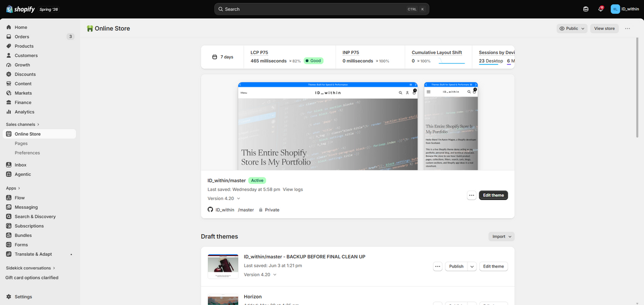Click the Online Store sidebar icon
Image resolution: width=644 pixels, height=305 pixels.
click(x=9, y=134)
